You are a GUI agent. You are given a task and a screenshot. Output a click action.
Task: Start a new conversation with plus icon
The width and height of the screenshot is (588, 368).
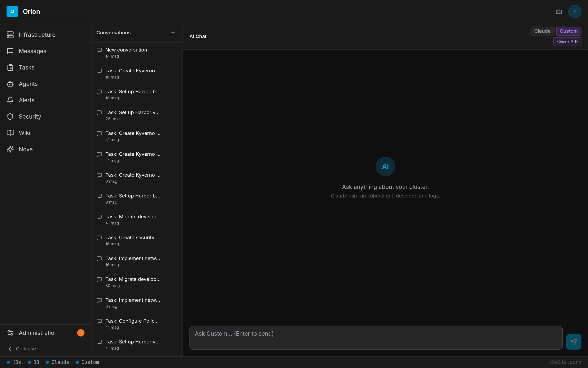click(x=173, y=33)
